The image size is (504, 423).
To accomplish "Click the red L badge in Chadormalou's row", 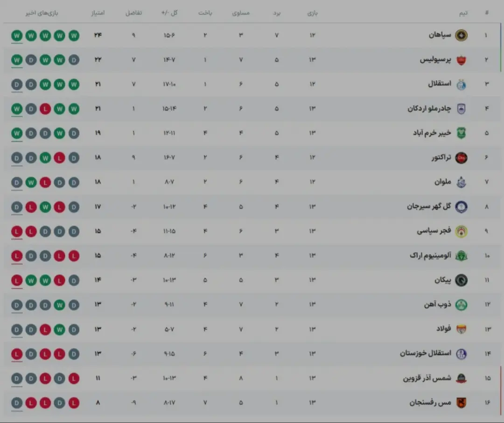I will tap(45, 109).
